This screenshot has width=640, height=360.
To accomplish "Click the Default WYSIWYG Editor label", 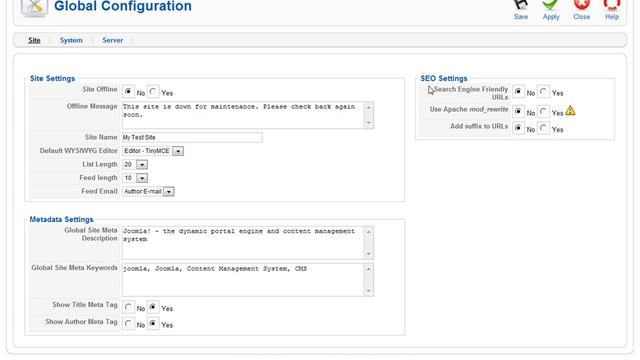I will point(78,151).
